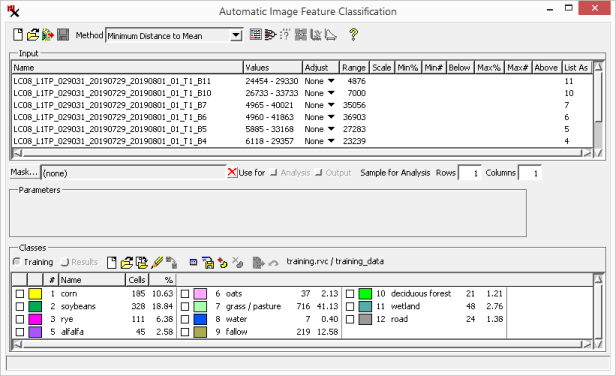Click the Open multiple files icon in Classes

point(141,262)
